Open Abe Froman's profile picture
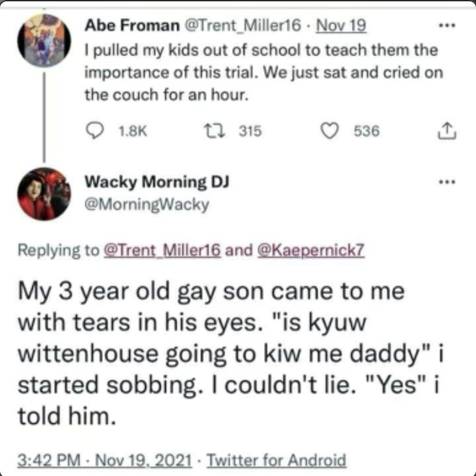 pyautogui.click(x=44, y=39)
